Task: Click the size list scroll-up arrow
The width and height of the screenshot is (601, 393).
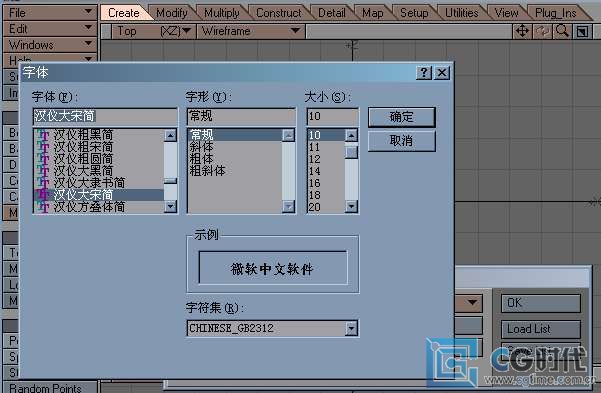Action: click(x=351, y=135)
